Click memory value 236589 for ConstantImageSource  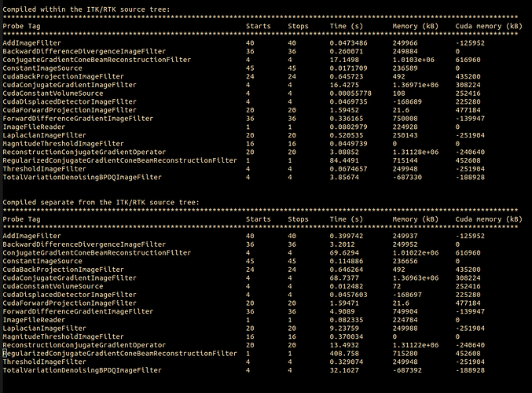[x=405, y=68]
